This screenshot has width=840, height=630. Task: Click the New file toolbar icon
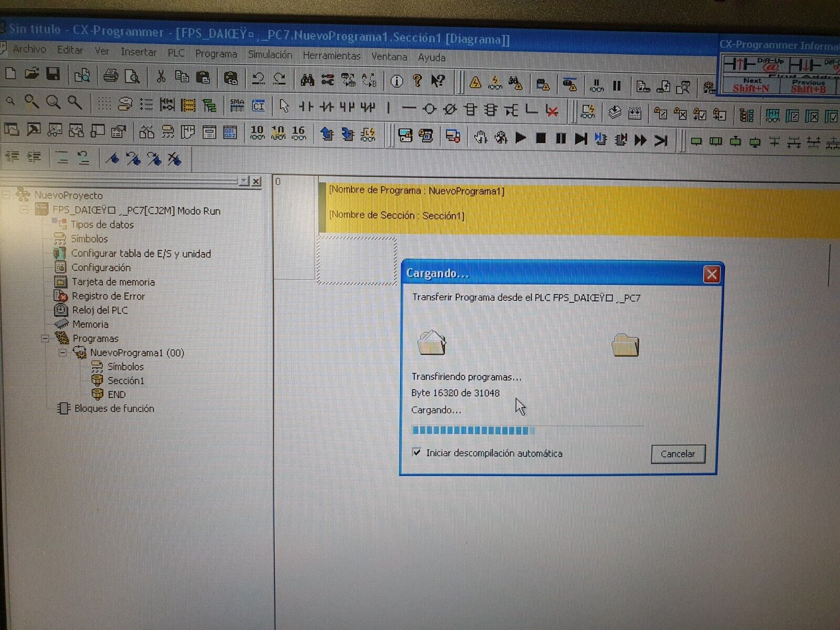(x=10, y=73)
